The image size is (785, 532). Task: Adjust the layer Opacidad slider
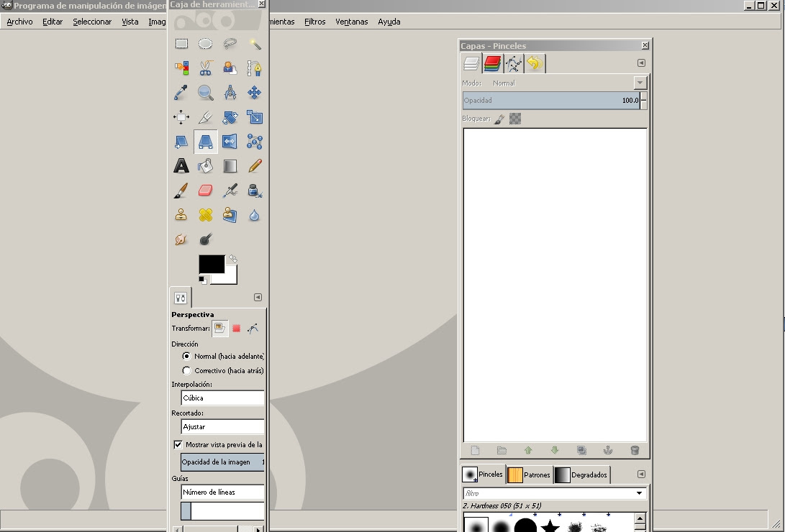(x=551, y=101)
